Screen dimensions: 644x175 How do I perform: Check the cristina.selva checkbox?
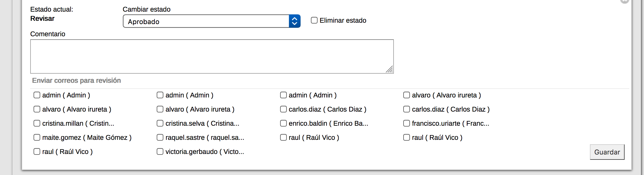(160, 123)
